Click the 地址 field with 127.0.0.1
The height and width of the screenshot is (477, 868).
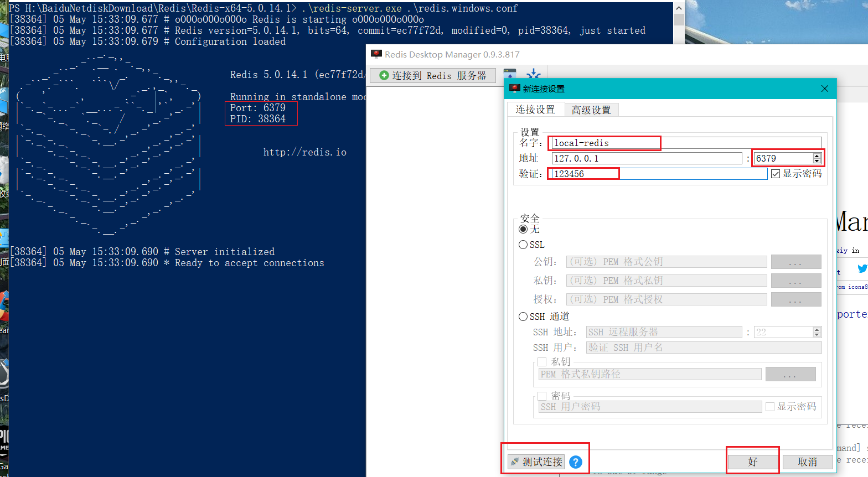coord(647,158)
